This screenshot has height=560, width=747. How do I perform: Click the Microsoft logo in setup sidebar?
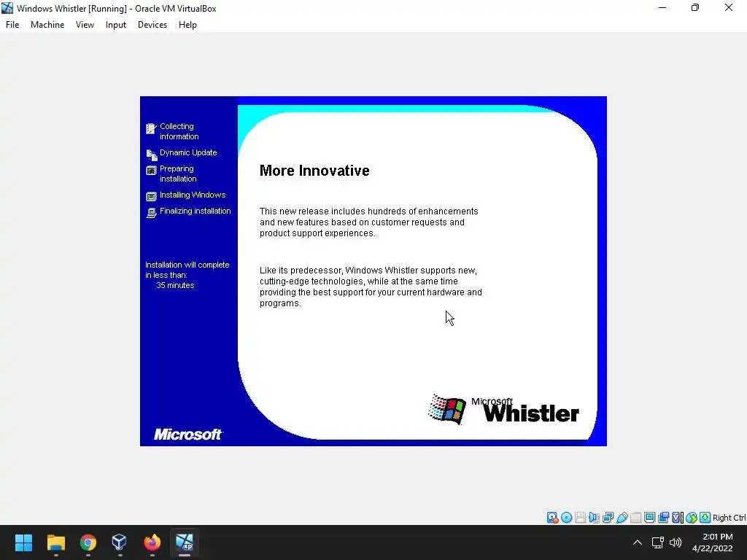point(188,435)
